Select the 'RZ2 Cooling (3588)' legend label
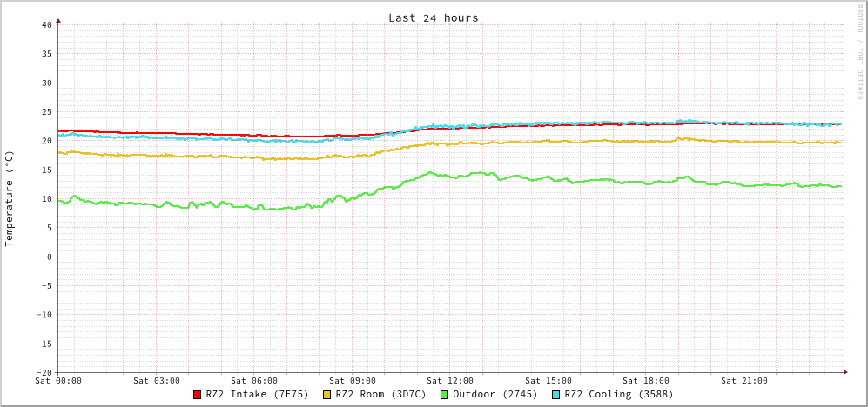The width and height of the screenshot is (868, 407). pyautogui.click(x=618, y=395)
